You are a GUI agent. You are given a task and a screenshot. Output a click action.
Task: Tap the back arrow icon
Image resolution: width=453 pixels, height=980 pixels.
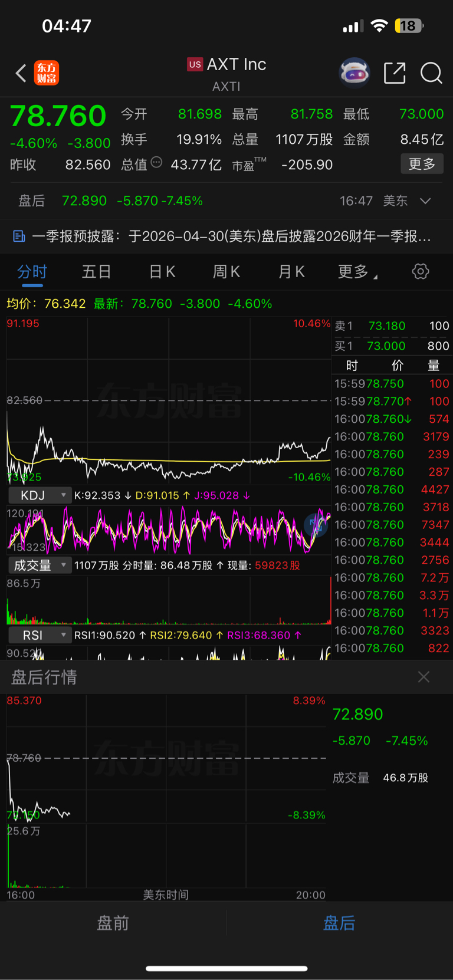21,73
